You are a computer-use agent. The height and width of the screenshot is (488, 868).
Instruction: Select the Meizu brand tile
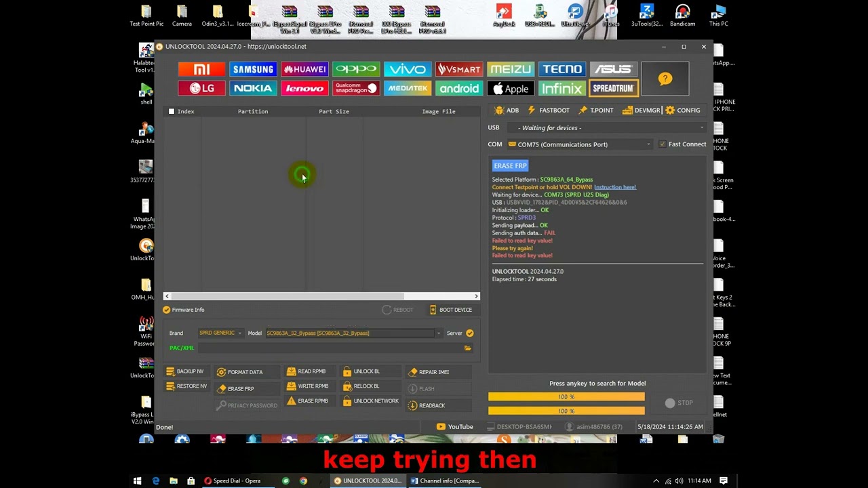coord(511,69)
